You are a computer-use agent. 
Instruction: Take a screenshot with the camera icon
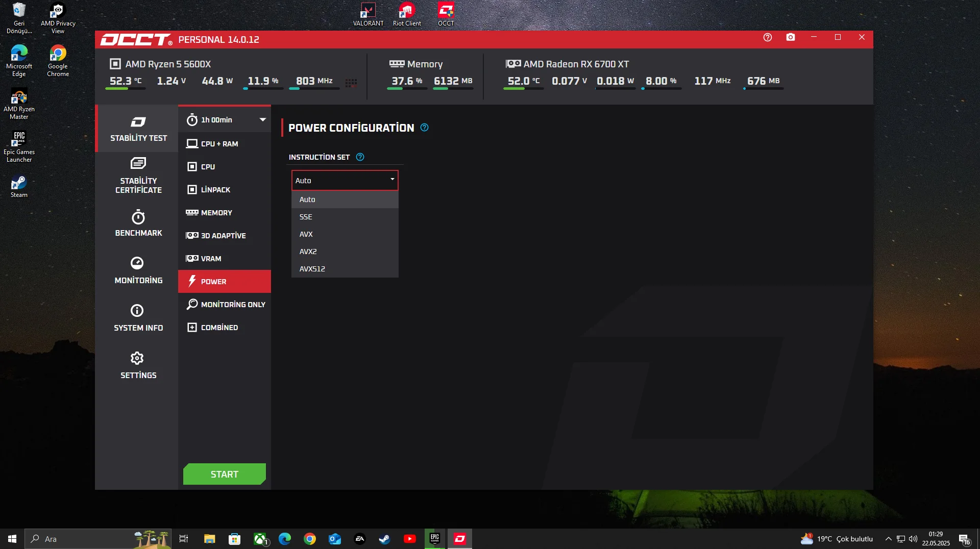coord(791,37)
